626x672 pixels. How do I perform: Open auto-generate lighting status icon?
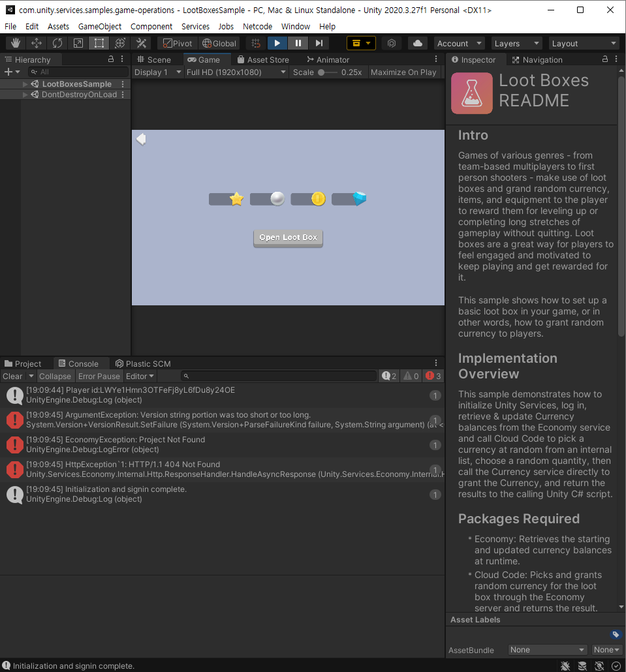point(599,665)
